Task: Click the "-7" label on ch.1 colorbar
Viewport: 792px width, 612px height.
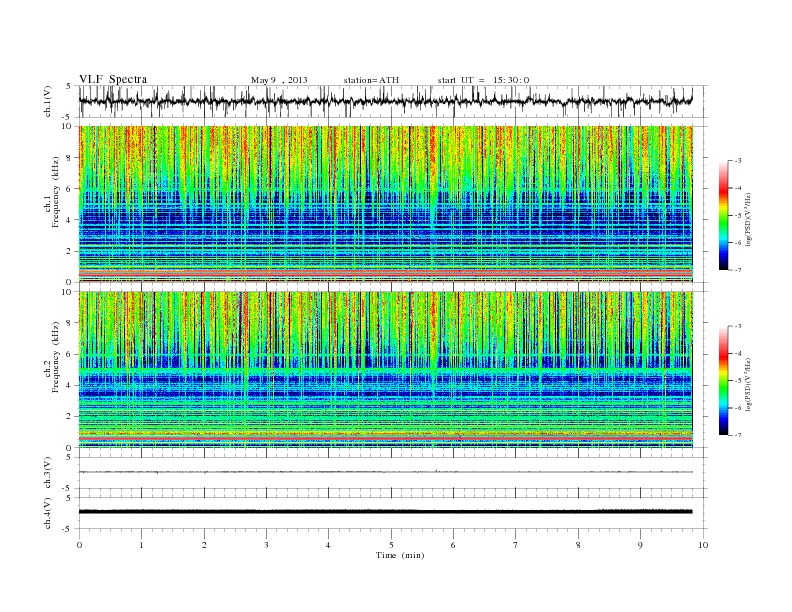Action: [738, 270]
